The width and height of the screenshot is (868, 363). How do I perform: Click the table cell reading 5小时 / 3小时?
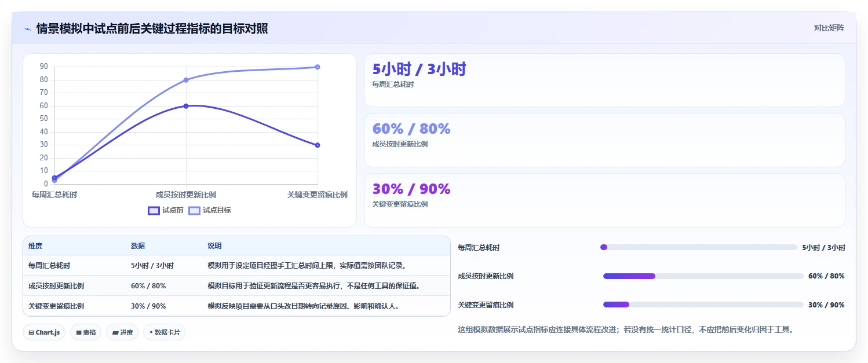click(152, 266)
